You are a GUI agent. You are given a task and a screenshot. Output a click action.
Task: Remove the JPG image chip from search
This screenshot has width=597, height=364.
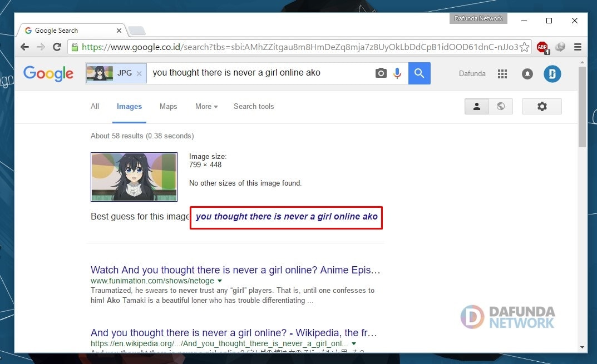coord(139,74)
